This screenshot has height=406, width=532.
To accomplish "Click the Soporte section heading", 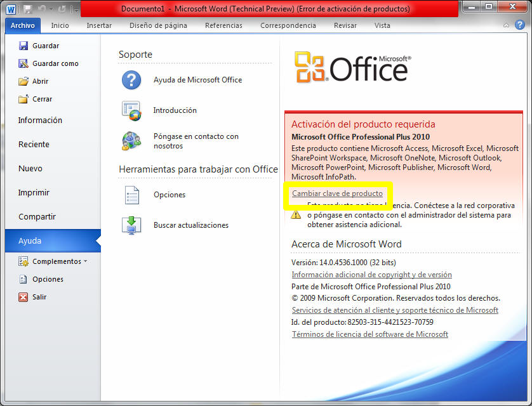I will click(x=135, y=55).
